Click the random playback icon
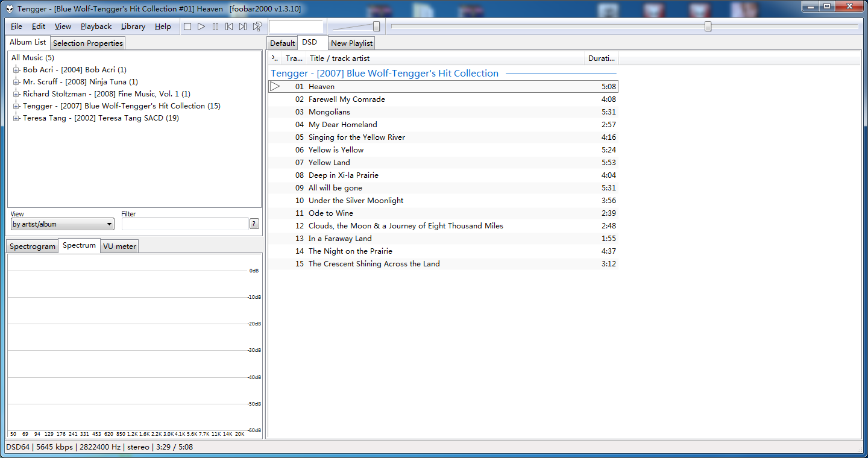The height and width of the screenshot is (458, 868). 257,27
